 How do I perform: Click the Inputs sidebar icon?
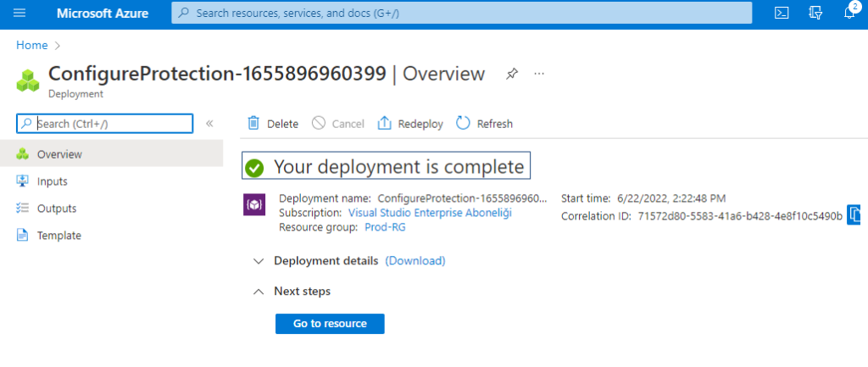click(23, 181)
